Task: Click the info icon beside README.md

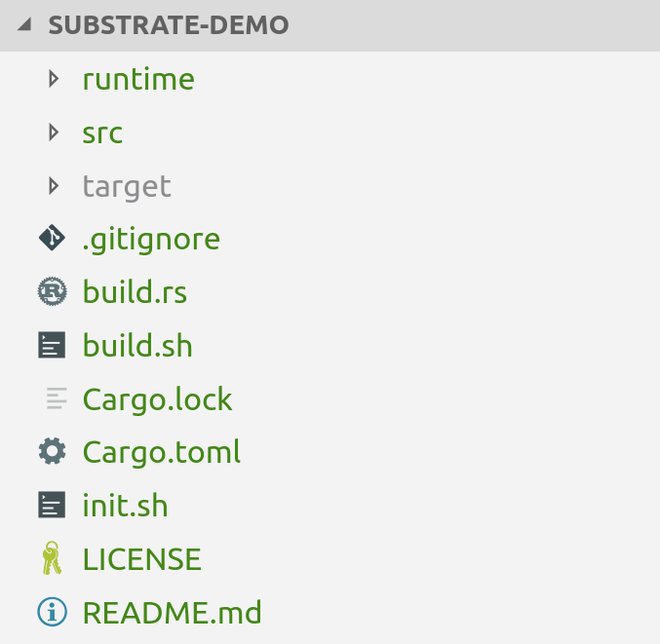Action: 52,612
